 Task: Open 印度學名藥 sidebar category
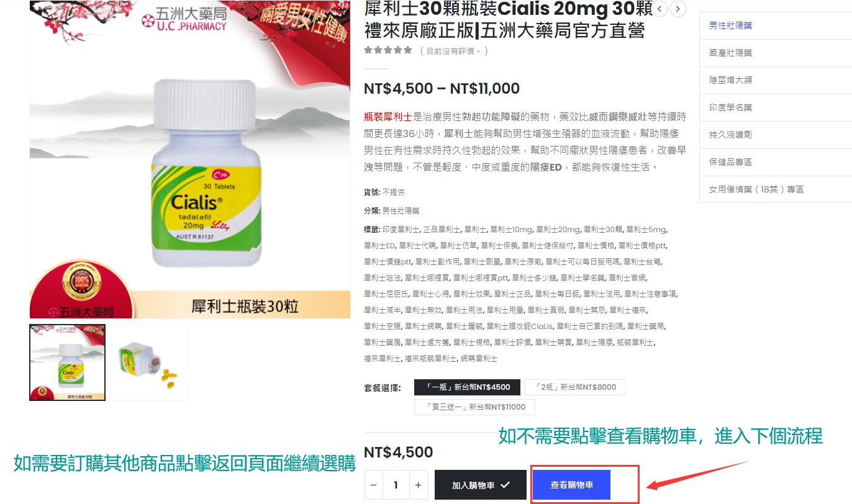point(731,107)
